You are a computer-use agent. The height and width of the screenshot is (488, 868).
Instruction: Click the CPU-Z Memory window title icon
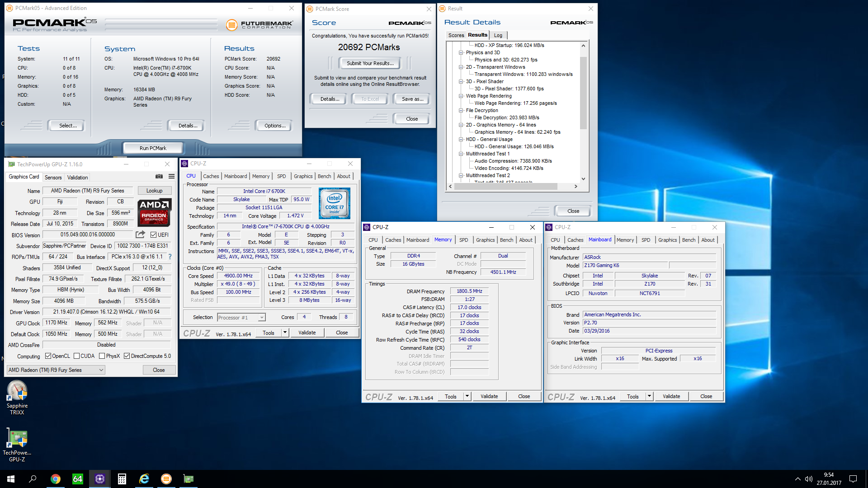(367, 227)
